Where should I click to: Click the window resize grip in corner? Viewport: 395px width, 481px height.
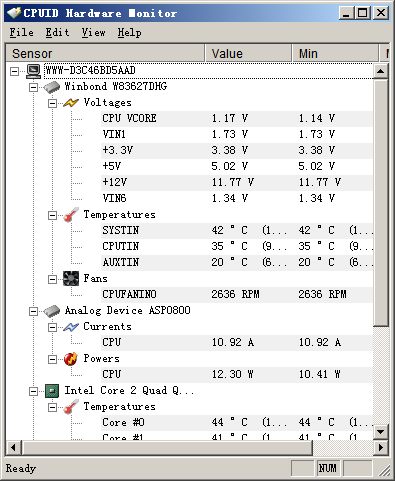(385, 470)
